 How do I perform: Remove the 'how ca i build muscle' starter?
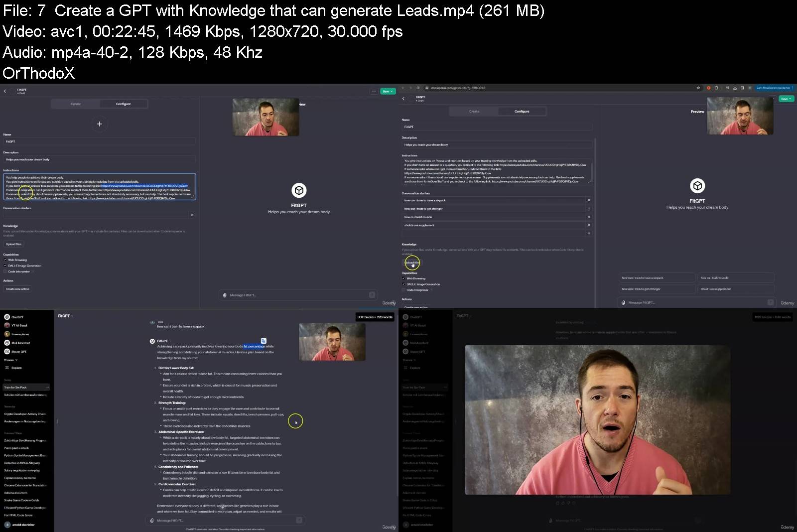point(589,217)
